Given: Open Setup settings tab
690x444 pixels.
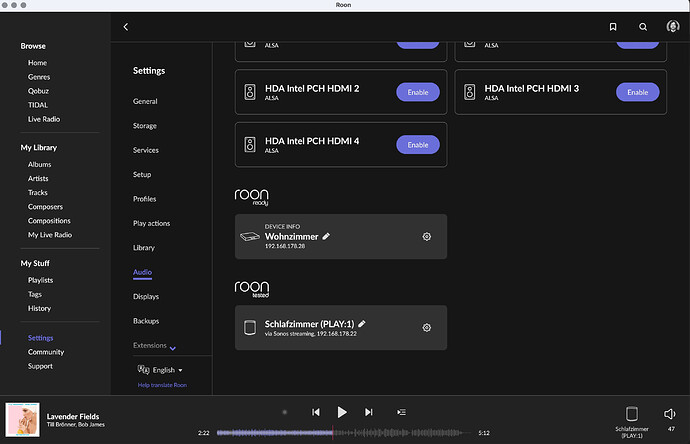Looking at the screenshot, I should 142,175.
